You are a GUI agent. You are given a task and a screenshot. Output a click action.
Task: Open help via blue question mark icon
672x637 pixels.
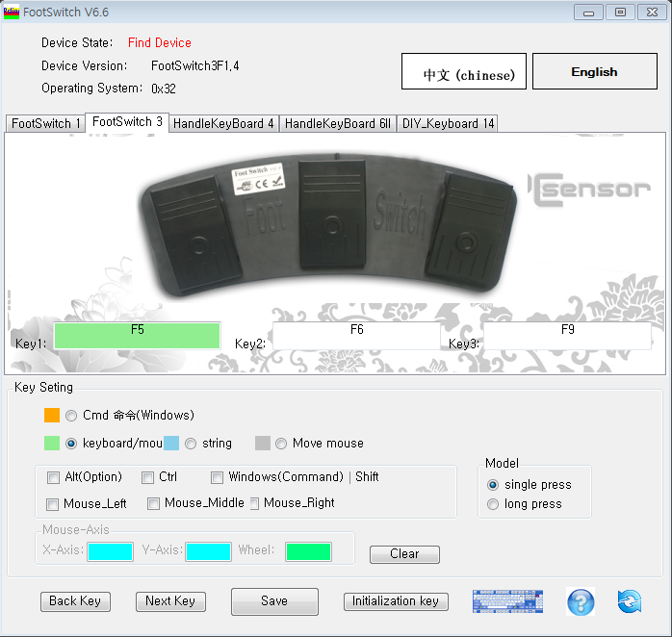581,601
